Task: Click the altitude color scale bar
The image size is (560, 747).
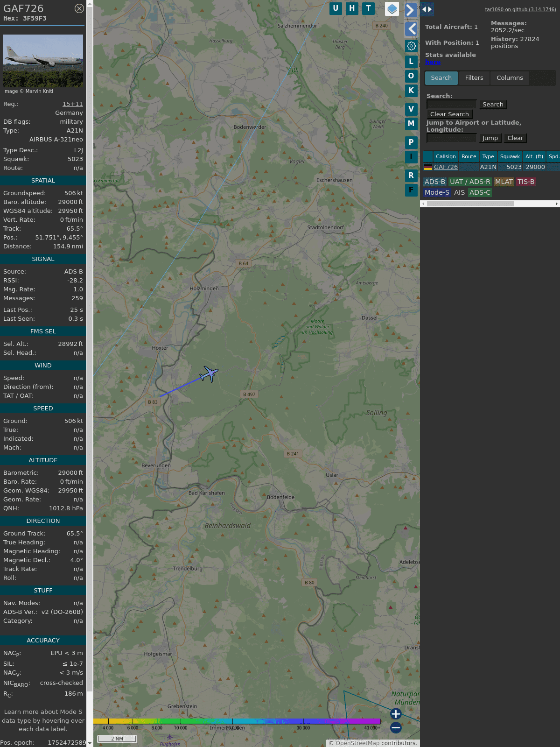Action: (x=237, y=721)
